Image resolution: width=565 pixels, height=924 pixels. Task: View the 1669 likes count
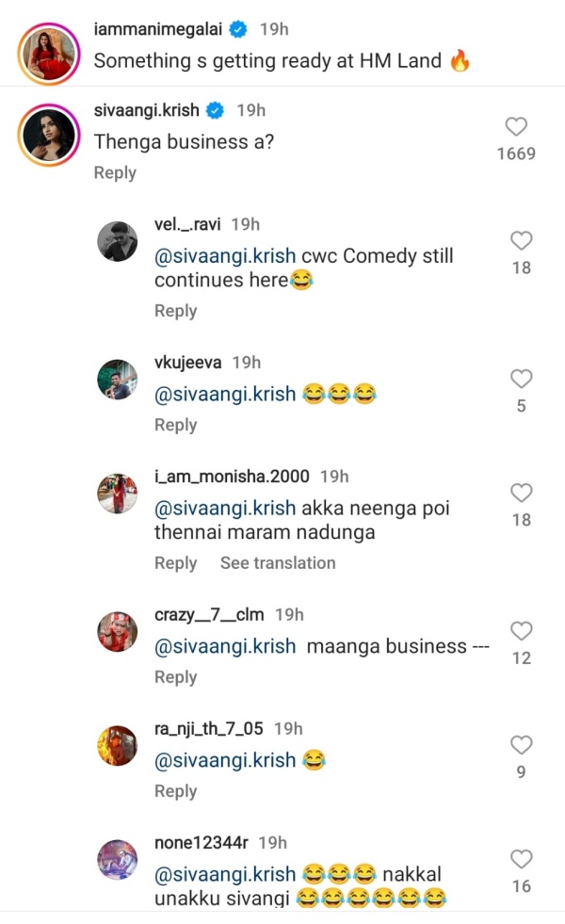coord(516,154)
